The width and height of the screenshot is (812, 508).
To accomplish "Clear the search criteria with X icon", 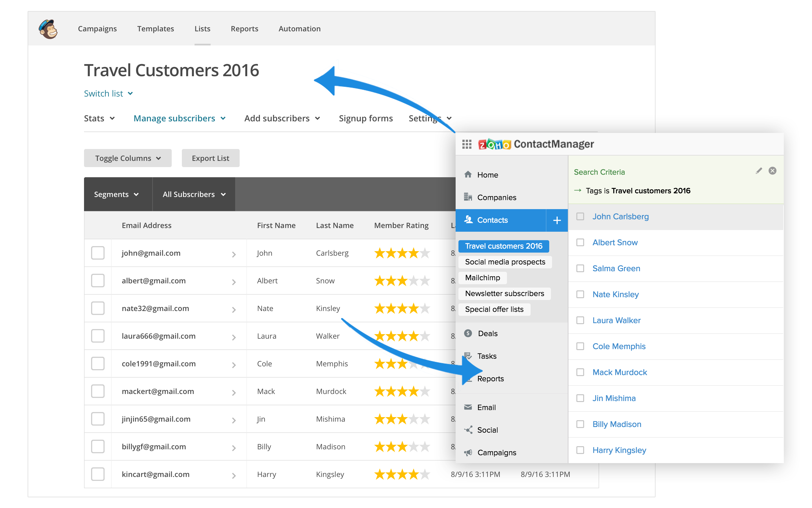I will coord(773,171).
